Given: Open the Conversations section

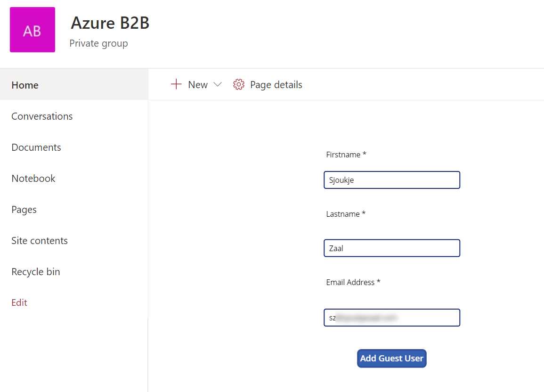Looking at the screenshot, I should 42,116.
